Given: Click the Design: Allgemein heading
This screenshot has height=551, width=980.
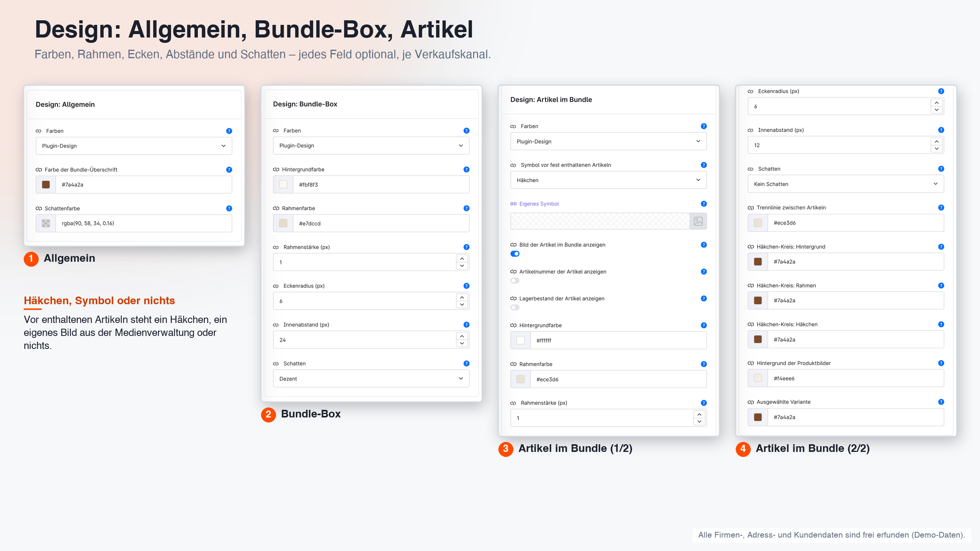Looking at the screenshot, I should [x=65, y=104].
